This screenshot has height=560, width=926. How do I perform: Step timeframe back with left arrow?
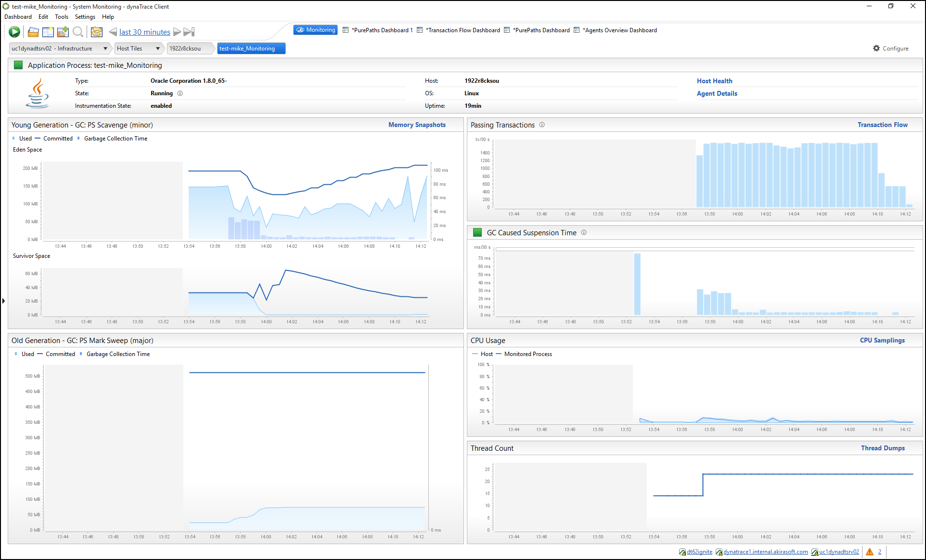click(113, 32)
